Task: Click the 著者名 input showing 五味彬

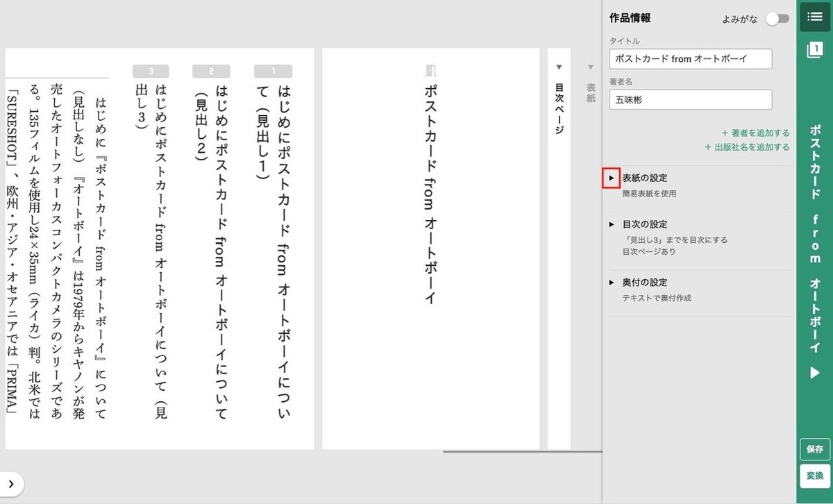Action: (691, 99)
